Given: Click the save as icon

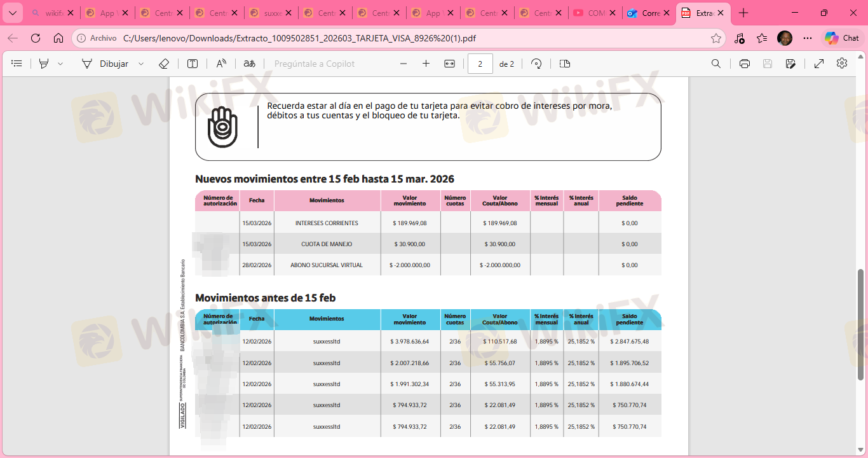Looking at the screenshot, I should [790, 64].
